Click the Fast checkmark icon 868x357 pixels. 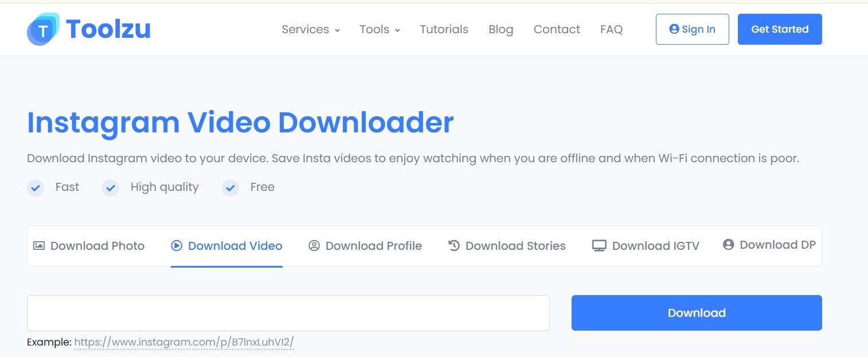point(36,187)
